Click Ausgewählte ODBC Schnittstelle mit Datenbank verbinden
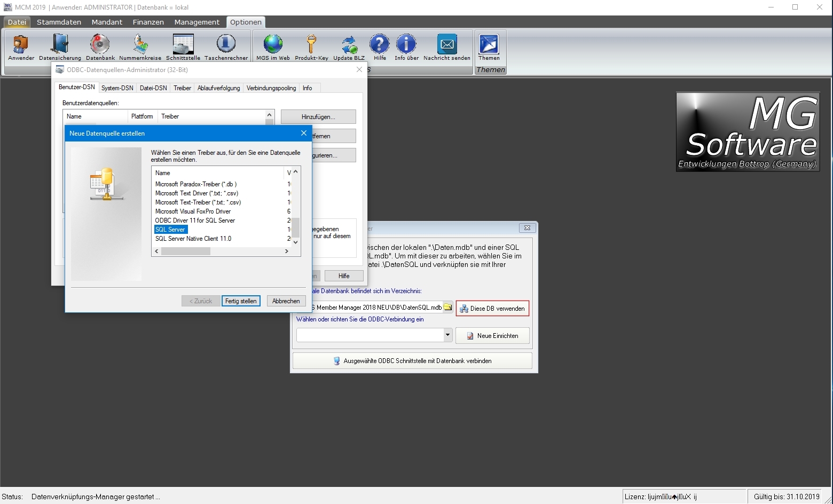This screenshot has height=504, width=833. (x=412, y=361)
